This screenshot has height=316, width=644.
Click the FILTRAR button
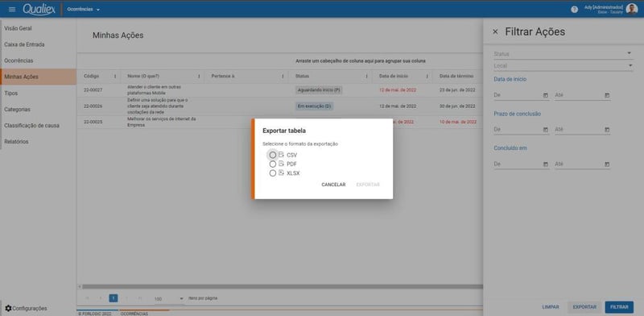tap(619, 307)
